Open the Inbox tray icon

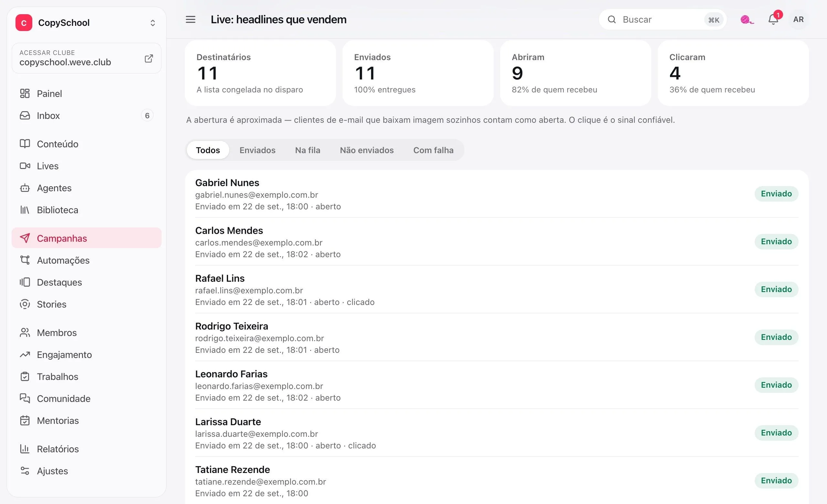coord(25,115)
